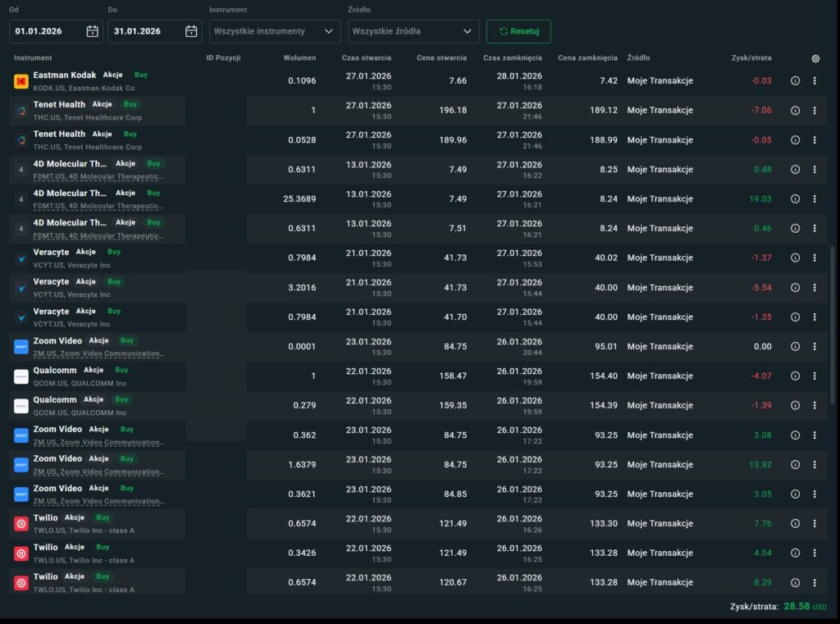Click calendar icon in the Od date field
840x624 pixels.
coord(93,31)
